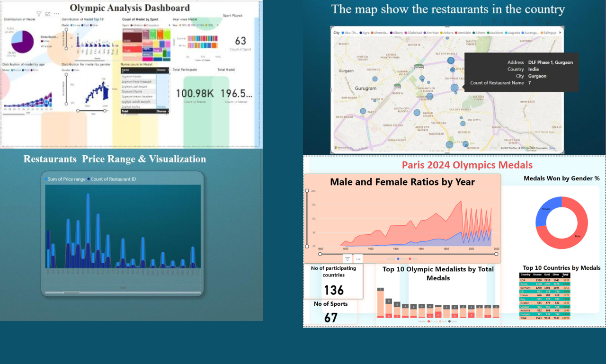Click the filter funnel icon on Olympic Analysis Dashboard
The height and width of the screenshot is (364, 606).
tap(38, 13)
